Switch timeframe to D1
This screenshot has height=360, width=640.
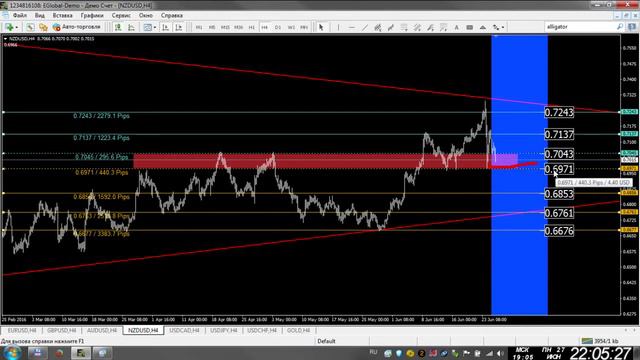[278, 27]
